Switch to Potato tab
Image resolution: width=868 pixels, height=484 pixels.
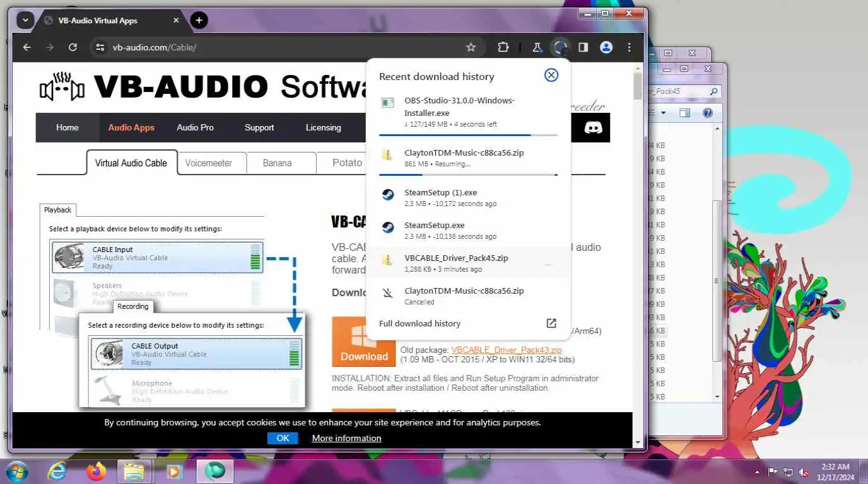coord(347,163)
